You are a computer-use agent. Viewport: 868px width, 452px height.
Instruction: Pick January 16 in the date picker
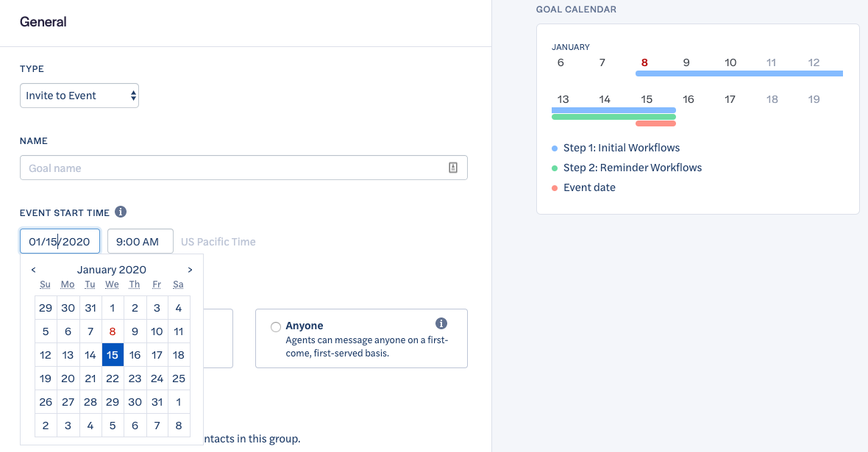pos(135,355)
